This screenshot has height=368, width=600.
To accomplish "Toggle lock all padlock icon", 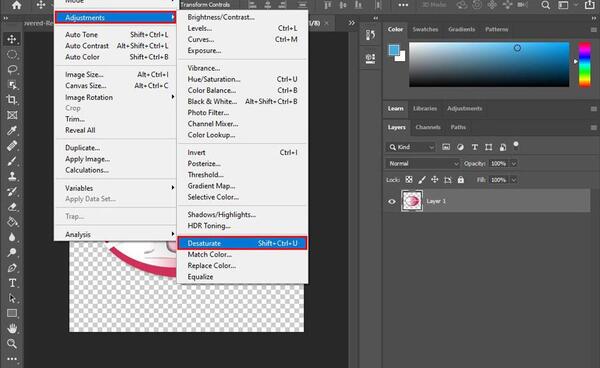I will pos(461,180).
